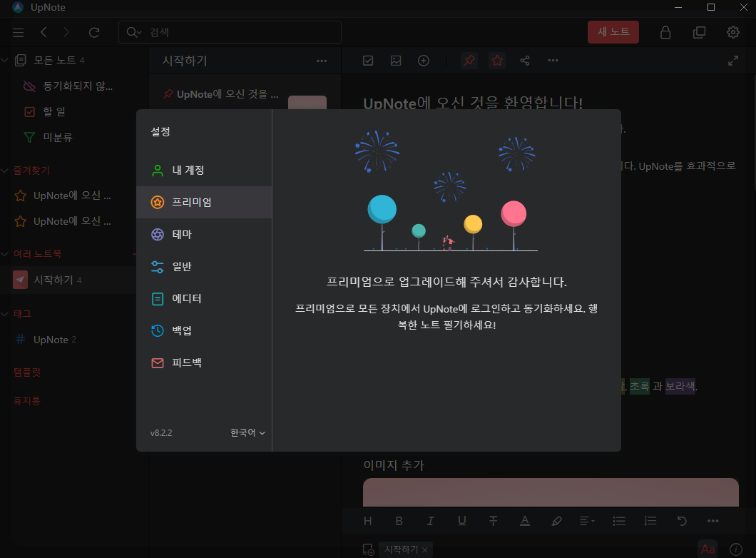
Task: Select the 시작하기 notebook in the sidebar
Action: coord(68,280)
